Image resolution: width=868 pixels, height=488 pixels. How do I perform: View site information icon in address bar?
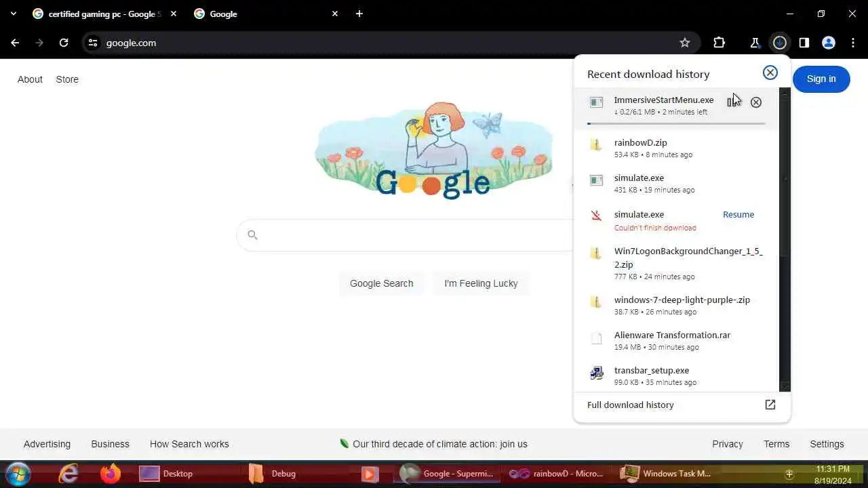(x=93, y=43)
